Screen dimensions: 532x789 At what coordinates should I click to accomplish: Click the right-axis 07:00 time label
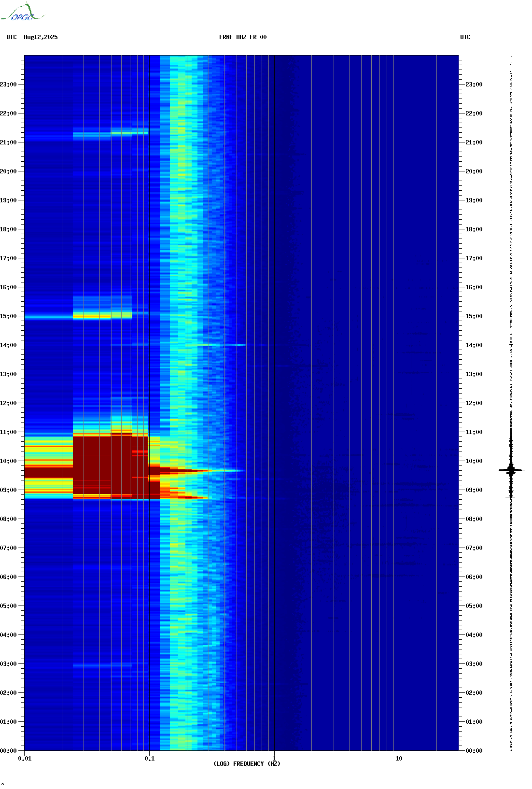[x=474, y=548]
